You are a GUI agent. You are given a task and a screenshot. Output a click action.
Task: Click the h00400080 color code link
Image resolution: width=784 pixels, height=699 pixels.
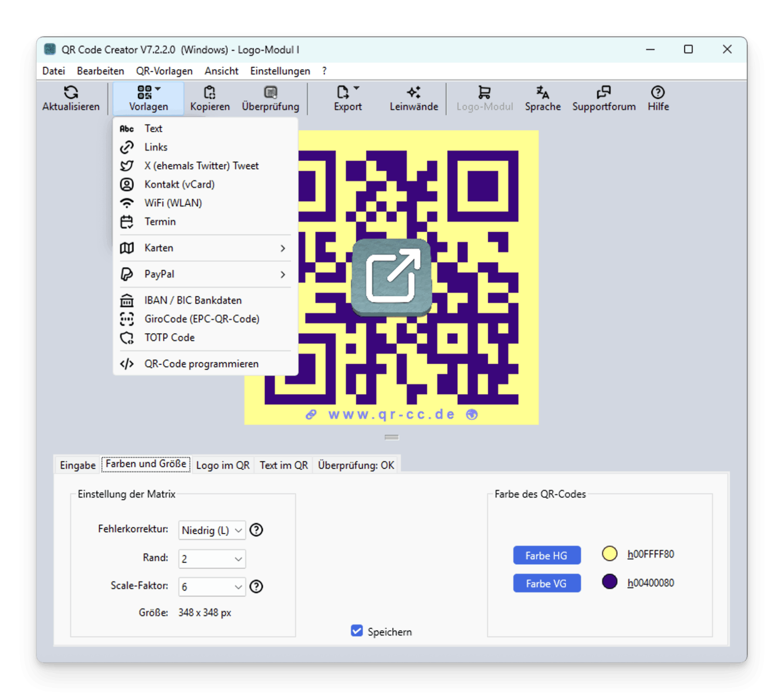point(650,583)
